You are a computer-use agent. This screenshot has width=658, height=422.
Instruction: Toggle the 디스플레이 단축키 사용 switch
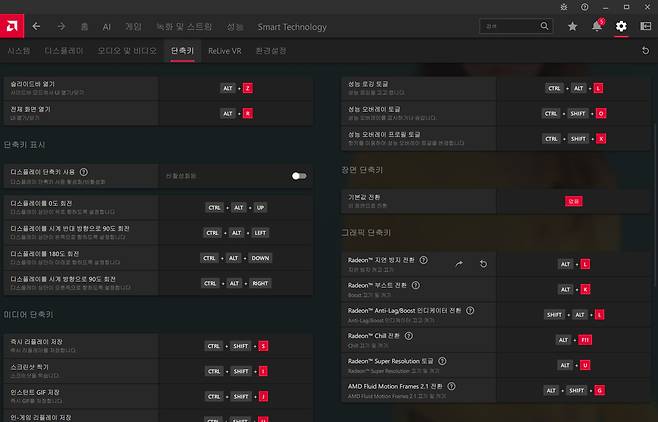pyautogui.click(x=298, y=175)
